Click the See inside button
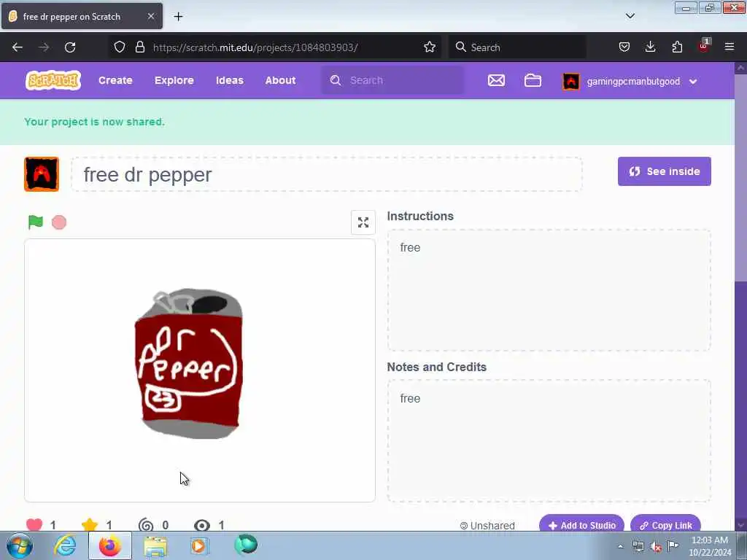 tap(664, 171)
